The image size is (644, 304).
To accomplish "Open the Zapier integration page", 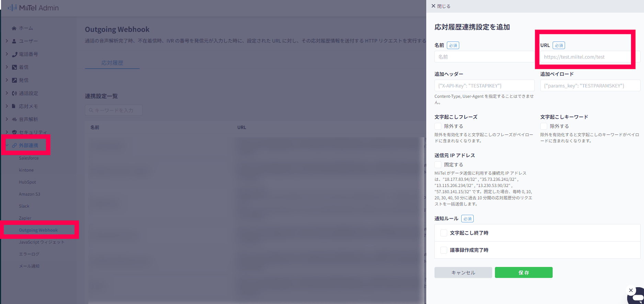I will click(x=25, y=218).
